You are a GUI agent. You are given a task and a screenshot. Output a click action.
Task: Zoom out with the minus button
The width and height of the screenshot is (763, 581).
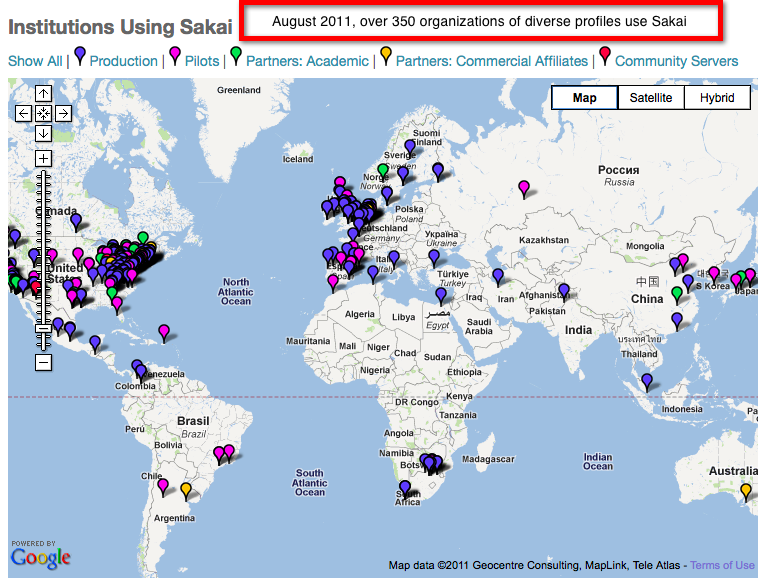[x=43, y=362]
